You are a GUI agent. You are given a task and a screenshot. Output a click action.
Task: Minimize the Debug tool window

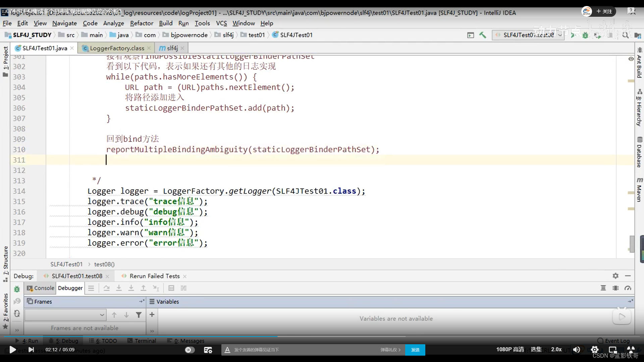[628, 276]
